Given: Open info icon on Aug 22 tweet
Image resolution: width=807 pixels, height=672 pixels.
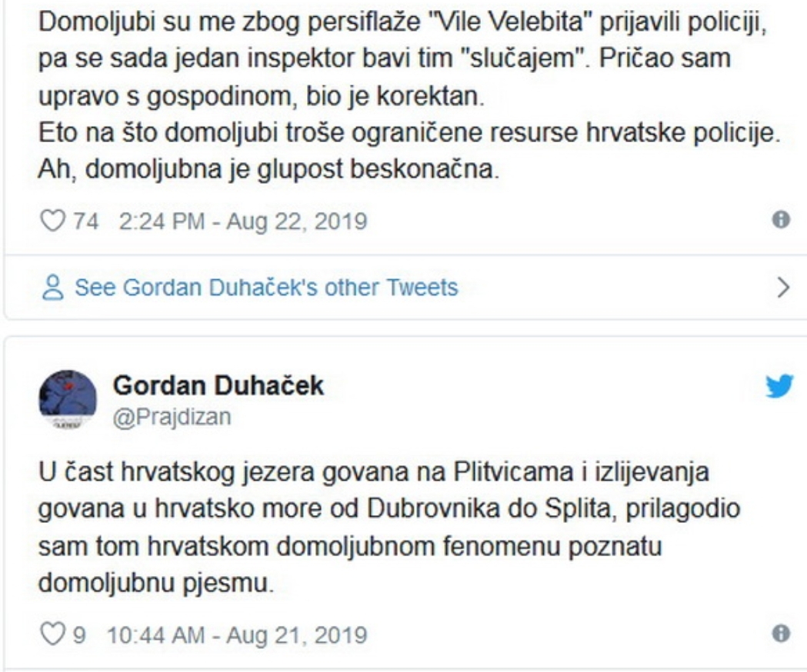Looking at the screenshot, I should pos(782,220).
